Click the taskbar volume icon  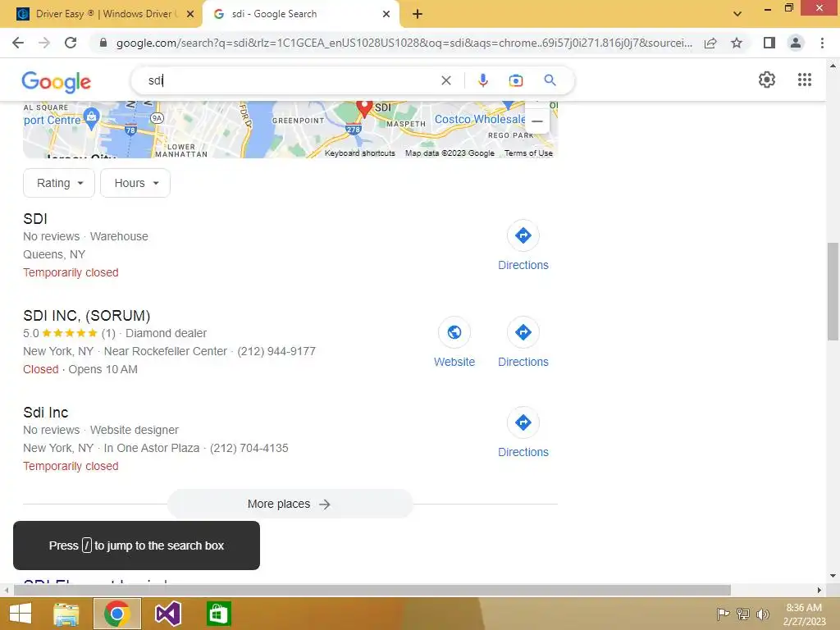762,614
